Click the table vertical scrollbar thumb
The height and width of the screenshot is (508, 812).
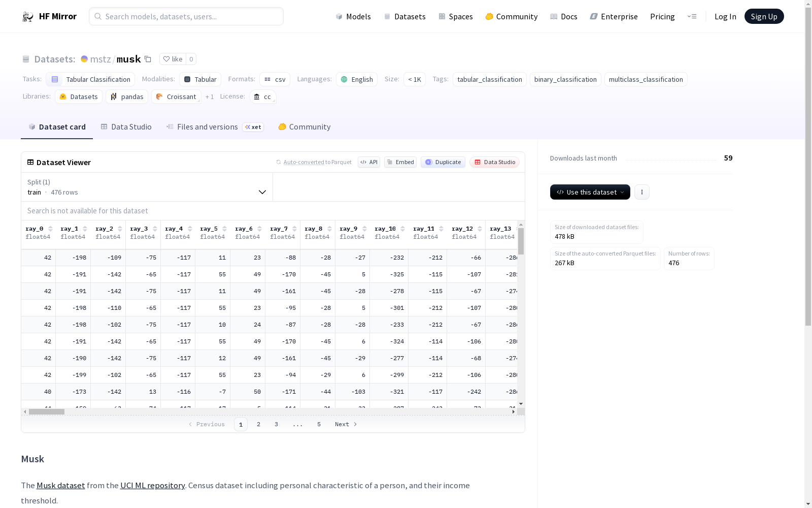[x=521, y=241]
